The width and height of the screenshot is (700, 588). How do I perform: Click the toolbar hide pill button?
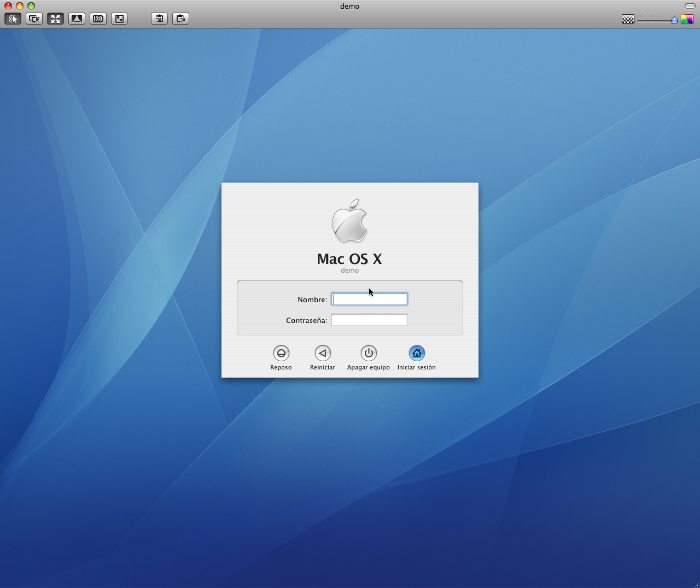[x=690, y=6]
